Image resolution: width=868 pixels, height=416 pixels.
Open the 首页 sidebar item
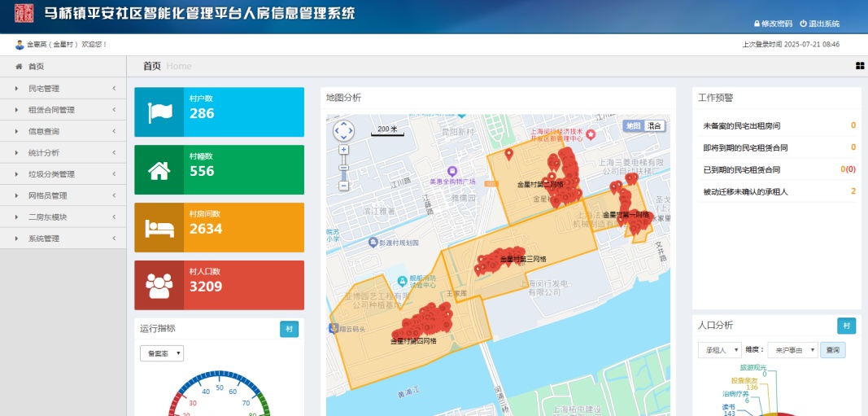click(63, 67)
